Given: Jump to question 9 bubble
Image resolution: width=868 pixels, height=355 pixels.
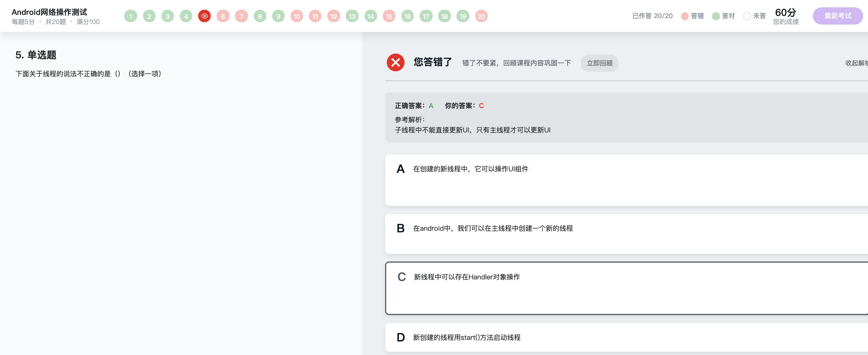Looking at the screenshot, I should (278, 16).
